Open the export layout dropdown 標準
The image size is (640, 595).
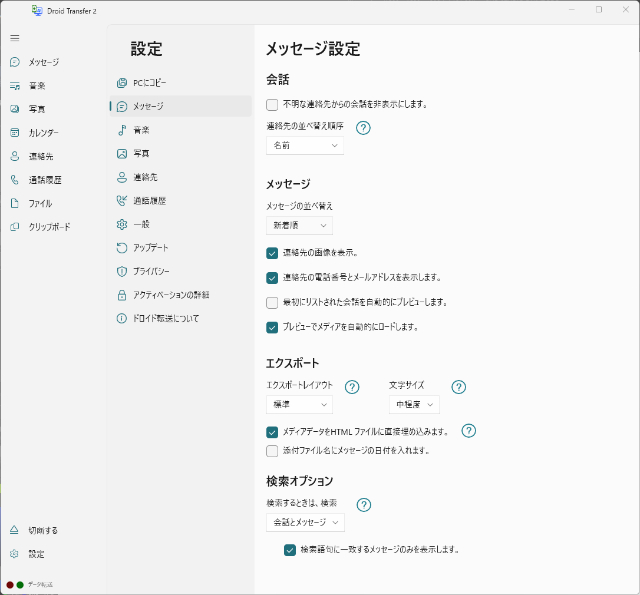tap(299, 404)
